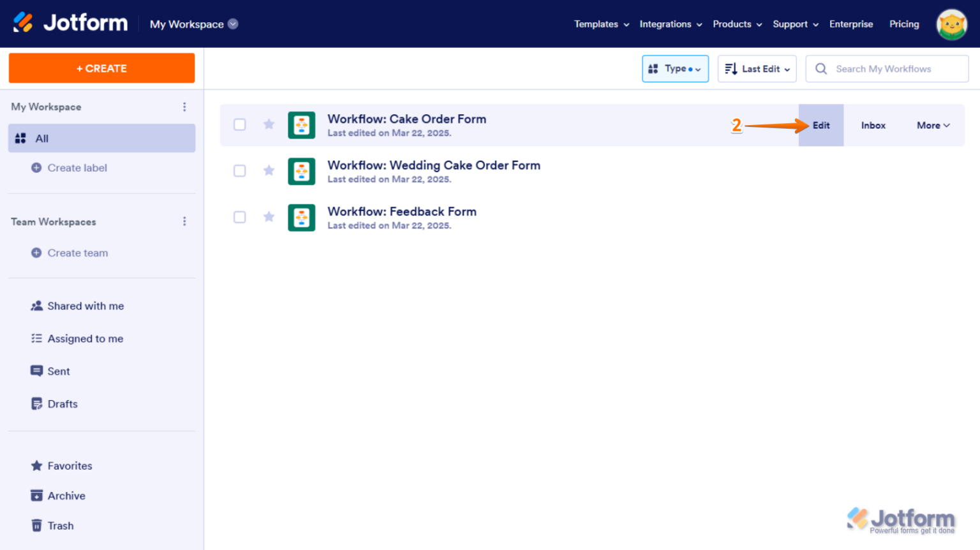Click the search magnifier icon
Image resolution: width=980 pixels, height=550 pixels.
click(x=821, y=68)
